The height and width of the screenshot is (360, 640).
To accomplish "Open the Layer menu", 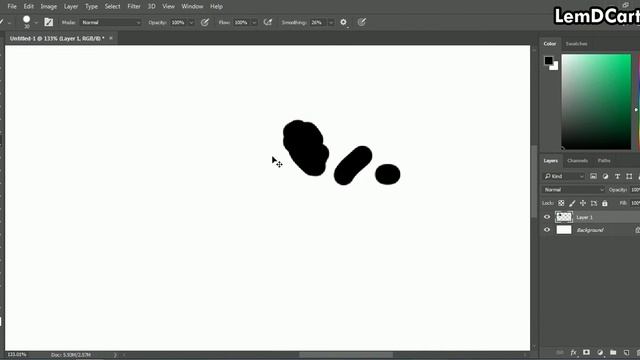I will pos(71,7).
